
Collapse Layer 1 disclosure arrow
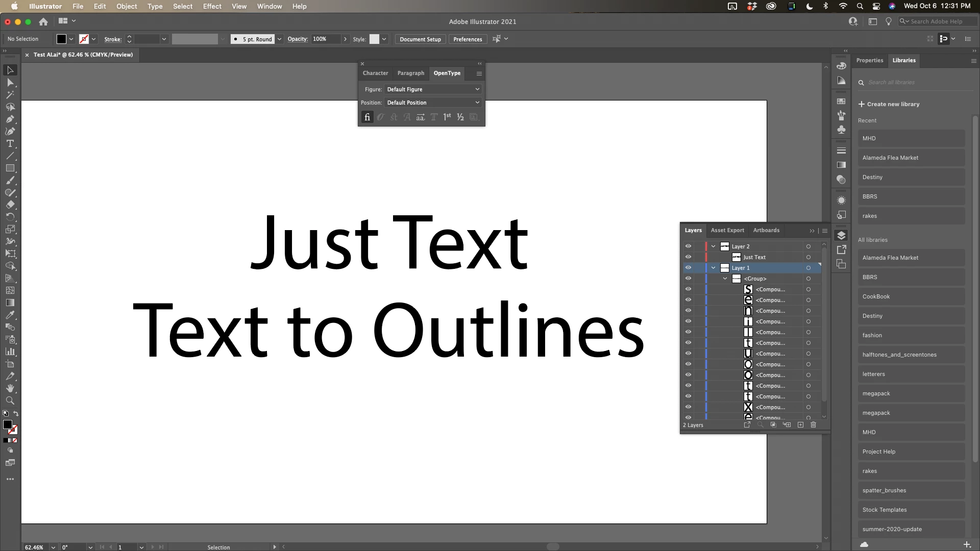point(713,268)
